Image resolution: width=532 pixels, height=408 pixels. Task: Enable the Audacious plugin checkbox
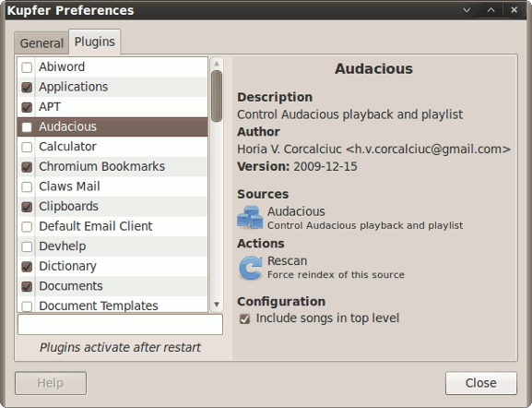tap(27, 127)
